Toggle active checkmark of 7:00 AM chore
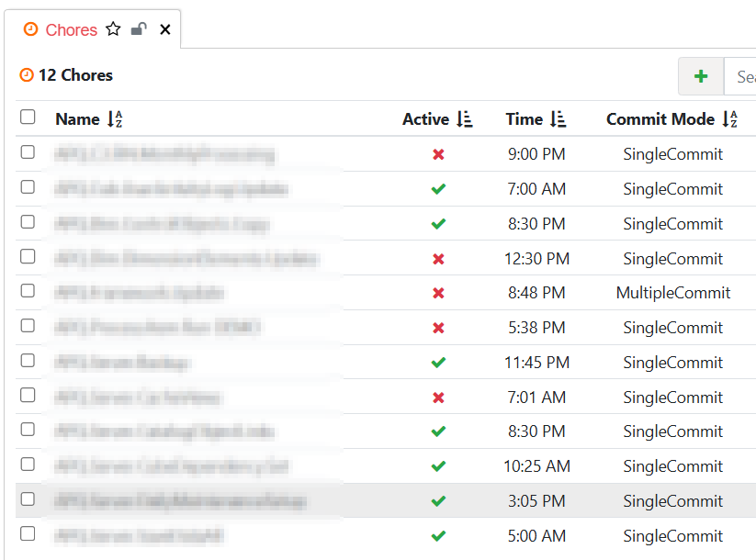Image resolution: width=756 pixels, height=560 pixels. pyautogui.click(x=438, y=189)
